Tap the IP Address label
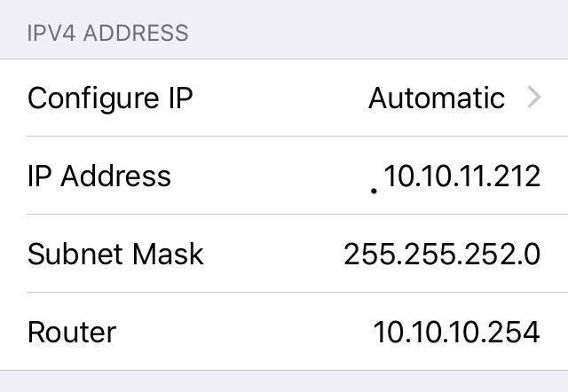The height and width of the screenshot is (392, 568). click(99, 176)
